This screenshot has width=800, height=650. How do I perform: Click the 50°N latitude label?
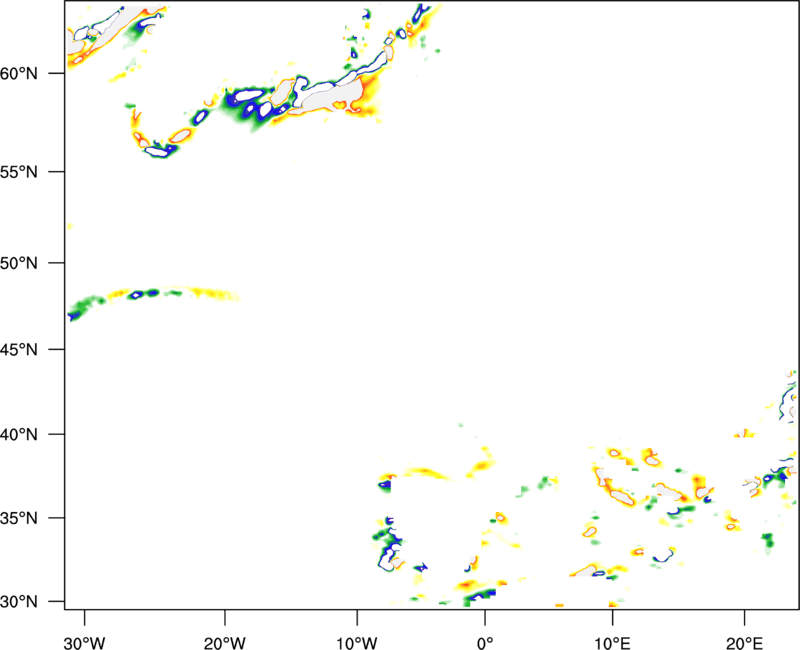[x=19, y=263]
